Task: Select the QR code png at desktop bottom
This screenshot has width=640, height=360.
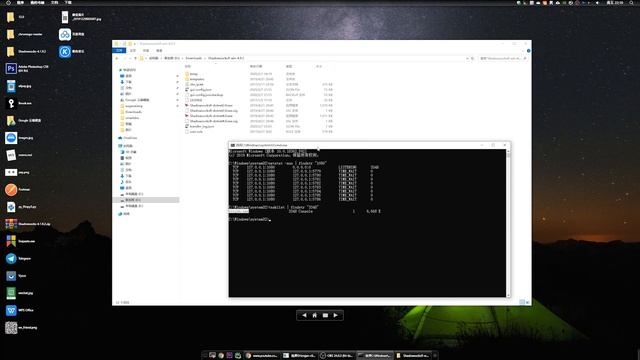Action: 11,327
